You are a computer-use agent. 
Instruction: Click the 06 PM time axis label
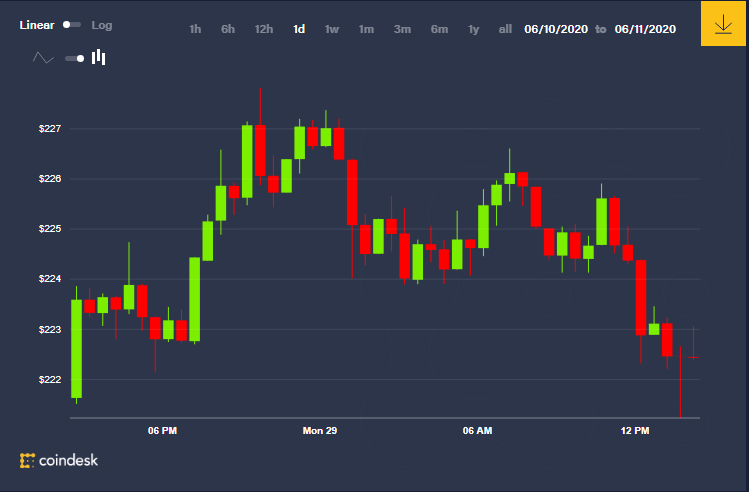coord(162,431)
